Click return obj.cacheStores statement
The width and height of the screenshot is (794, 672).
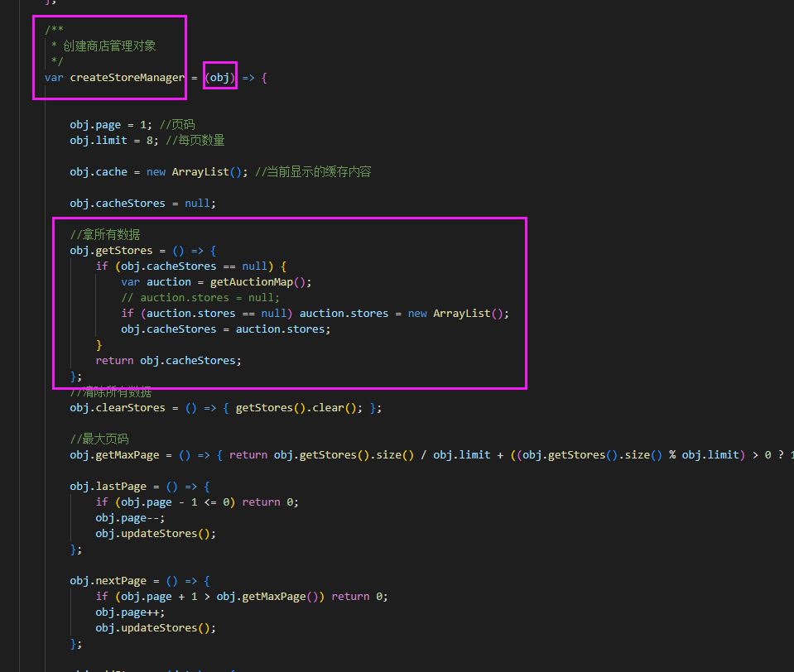click(169, 360)
